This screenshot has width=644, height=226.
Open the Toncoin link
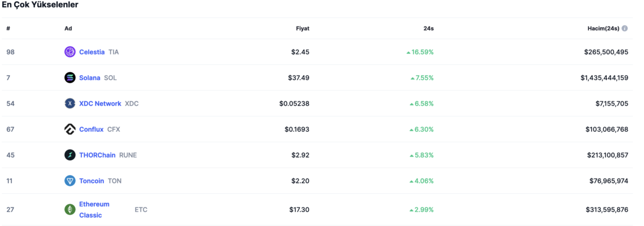[92, 181]
